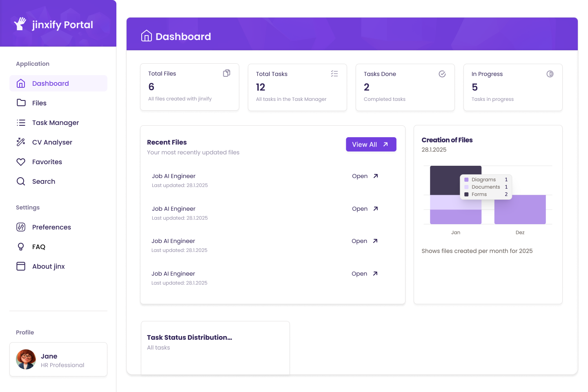This screenshot has width=588, height=392.
Task: Open Jane's profile by clicking her avatar
Action: point(26,359)
